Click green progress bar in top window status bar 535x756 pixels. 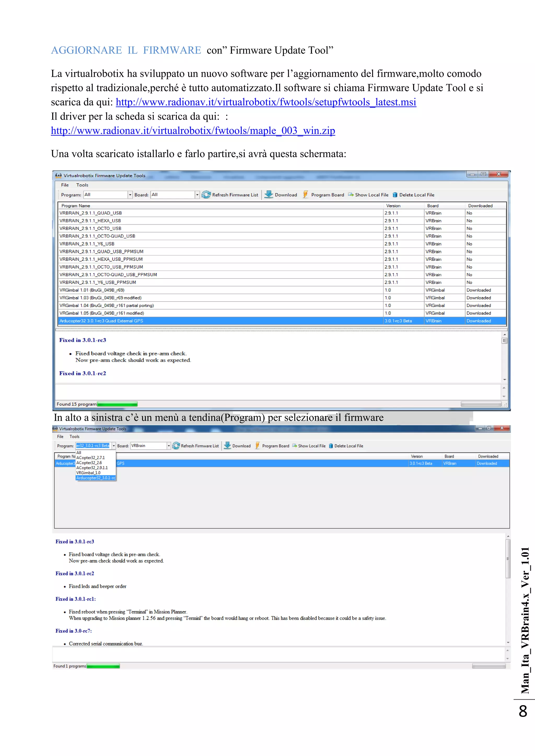coord(117,404)
